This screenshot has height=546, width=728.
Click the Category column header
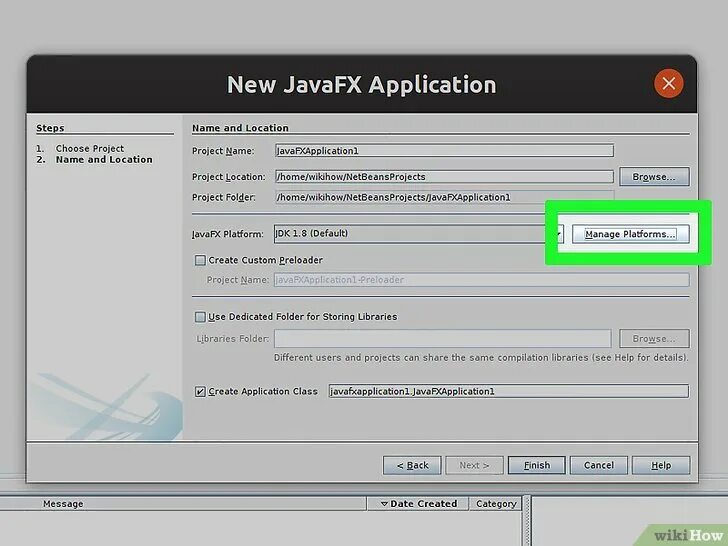coord(496,504)
